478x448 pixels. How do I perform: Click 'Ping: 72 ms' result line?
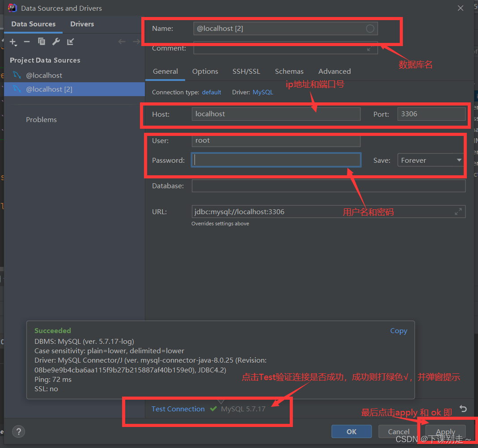tap(53, 380)
